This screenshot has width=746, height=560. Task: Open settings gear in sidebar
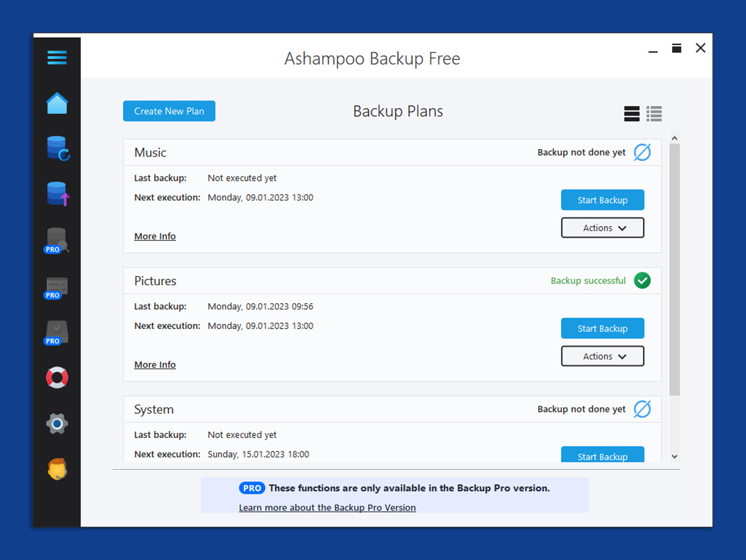click(57, 423)
